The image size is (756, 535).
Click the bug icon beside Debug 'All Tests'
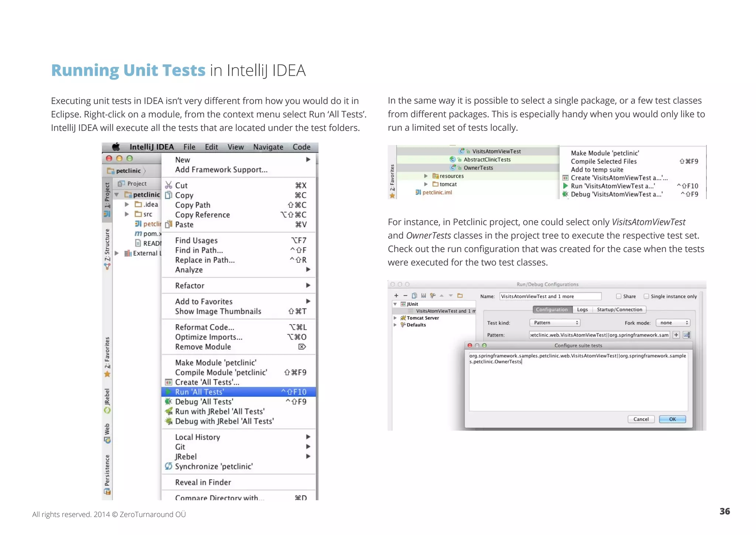point(169,401)
